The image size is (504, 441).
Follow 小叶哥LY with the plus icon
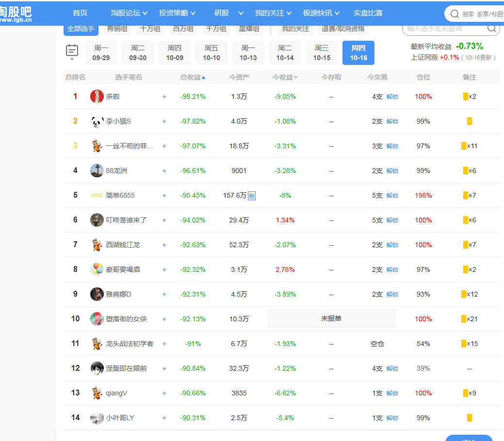(164, 418)
